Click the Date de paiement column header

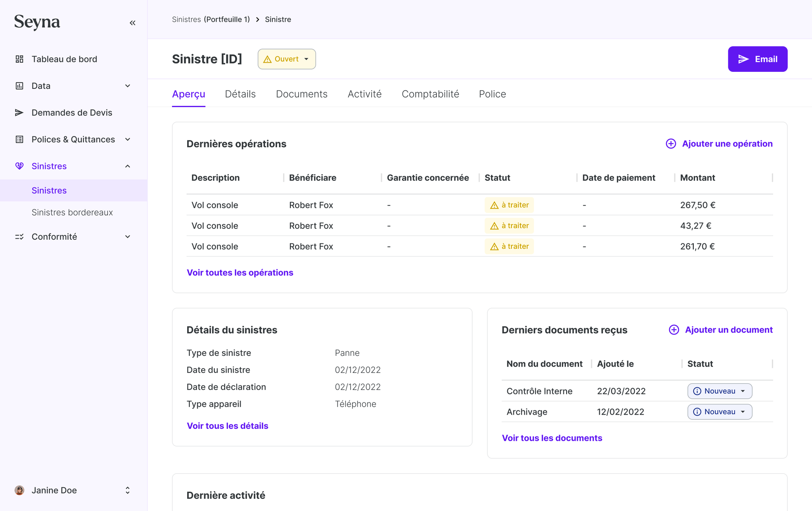(619, 178)
